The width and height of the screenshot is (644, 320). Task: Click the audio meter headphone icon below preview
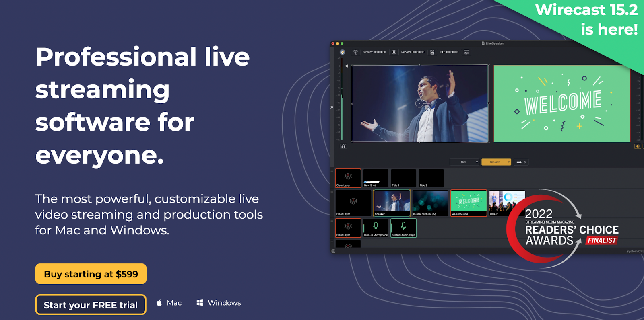(343, 146)
